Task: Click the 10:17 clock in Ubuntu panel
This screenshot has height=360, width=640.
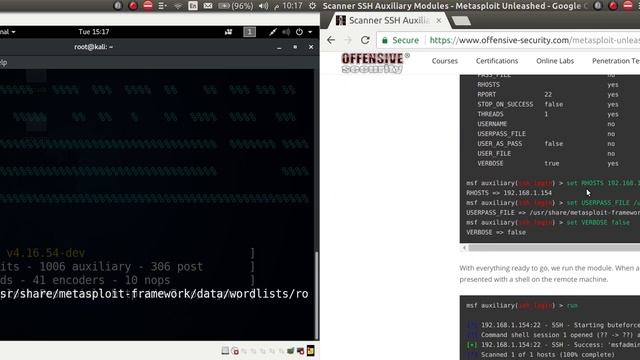Action: [x=292, y=6]
